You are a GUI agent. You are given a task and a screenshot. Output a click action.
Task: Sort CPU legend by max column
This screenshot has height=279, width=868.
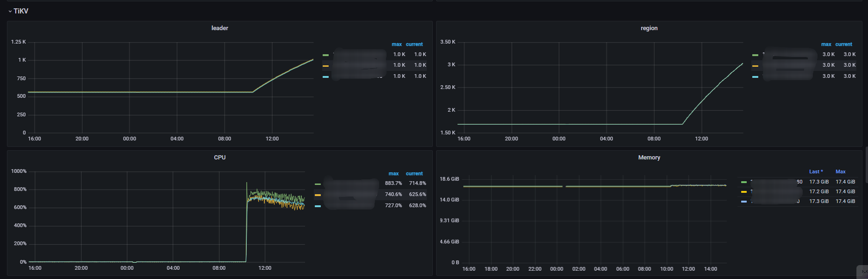pyautogui.click(x=393, y=174)
